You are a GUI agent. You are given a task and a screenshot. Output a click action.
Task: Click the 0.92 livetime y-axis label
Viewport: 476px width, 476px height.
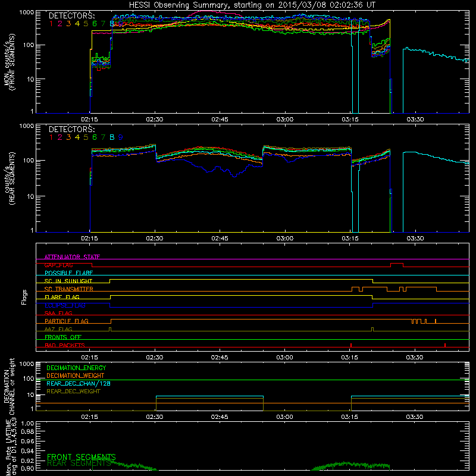pos(27,461)
